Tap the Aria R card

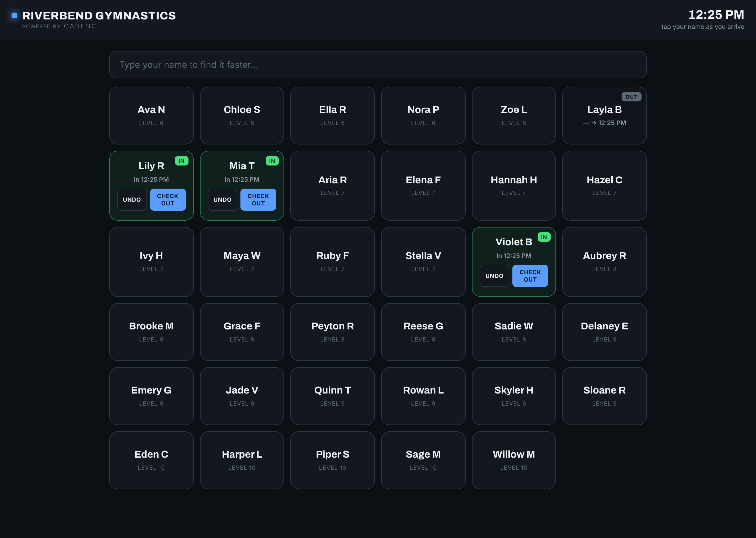(332, 186)
